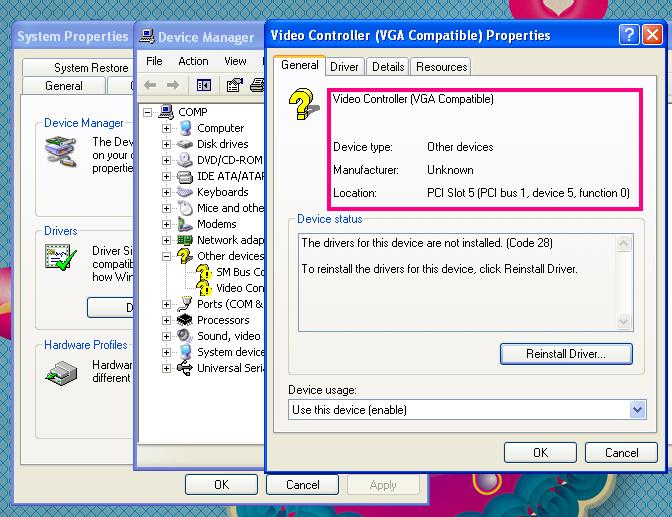The height and width of the screenshot is (517, 672).
Task: Expand the Universal Serial Bus node
Action: [x=166, y=368]
